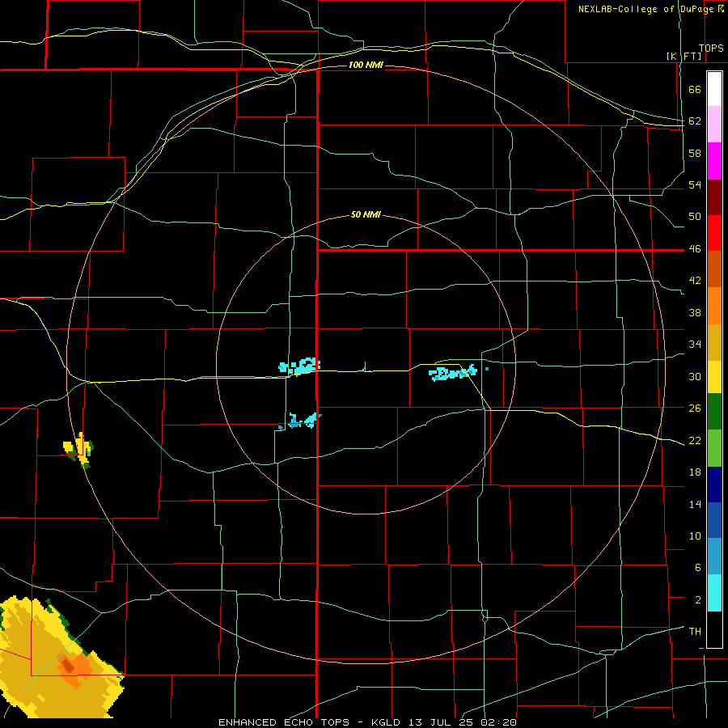728x728 pixels.
Task: Select the dark red (maroon) legend swatch
Action: (714, 197)
